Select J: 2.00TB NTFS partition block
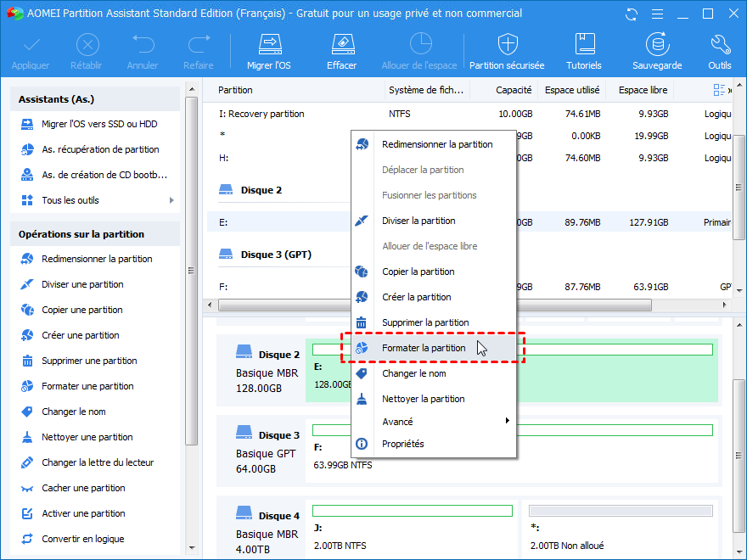Screen dimensions: 747x560 pos(412,528)
